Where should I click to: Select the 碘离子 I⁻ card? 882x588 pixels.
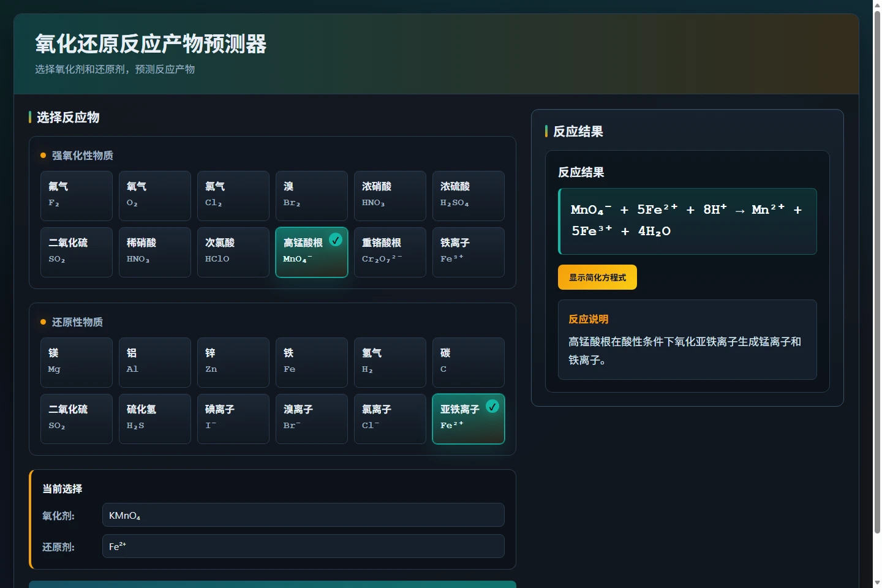point(233,419)
